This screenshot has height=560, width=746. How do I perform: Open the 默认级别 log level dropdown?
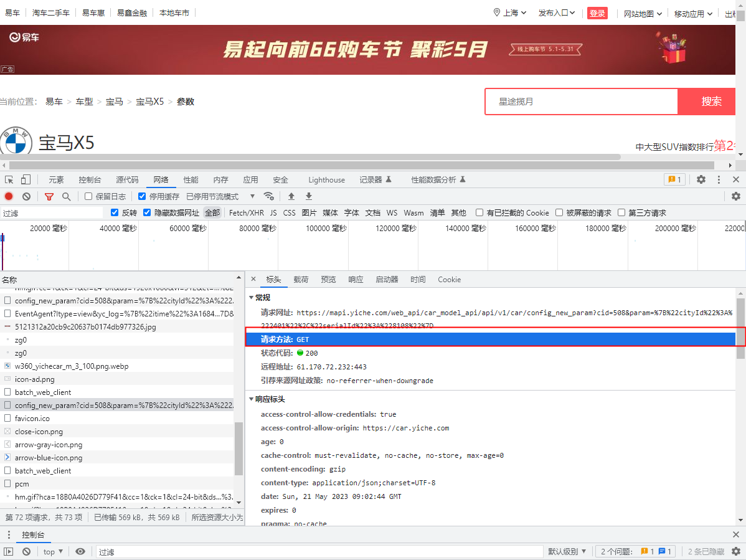pos(567,551)
